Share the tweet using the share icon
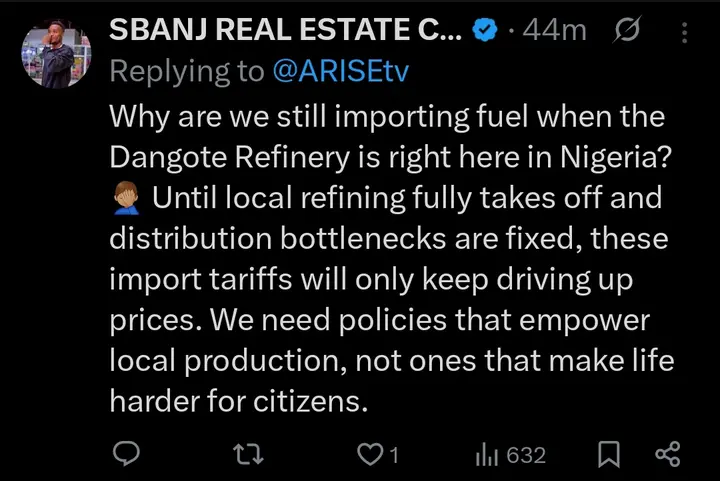 point(667,455)
